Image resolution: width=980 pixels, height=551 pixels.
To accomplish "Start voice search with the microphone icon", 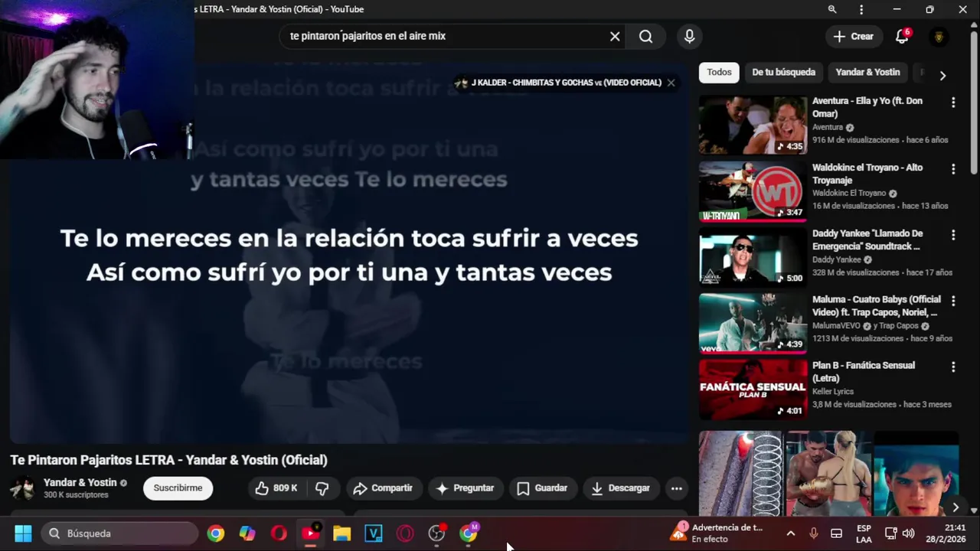I will pyautogui.click(x=690, y=36).
